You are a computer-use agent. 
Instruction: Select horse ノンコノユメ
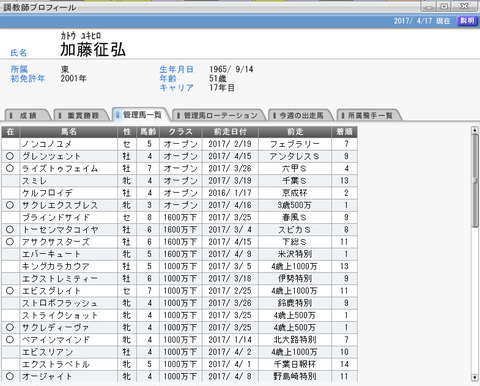pyautogui.click(x=47, y=144)
